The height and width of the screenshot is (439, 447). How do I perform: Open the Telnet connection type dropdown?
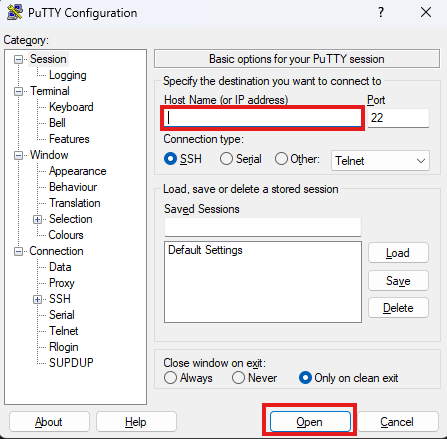coord(380,161)
